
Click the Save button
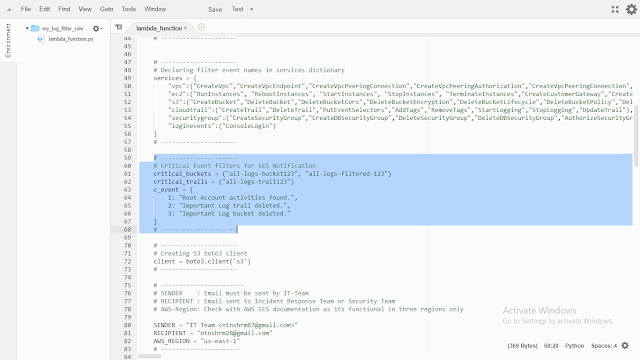point(215,9)
